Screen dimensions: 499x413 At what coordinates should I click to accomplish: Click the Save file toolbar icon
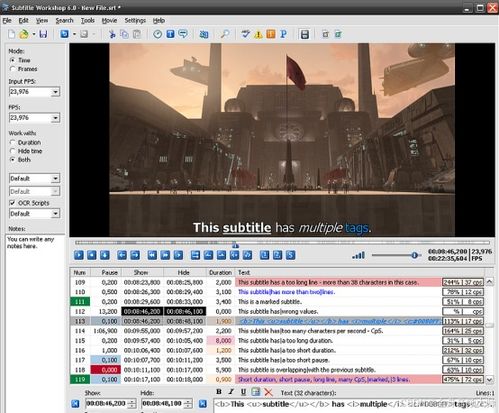tap(43, 34)
